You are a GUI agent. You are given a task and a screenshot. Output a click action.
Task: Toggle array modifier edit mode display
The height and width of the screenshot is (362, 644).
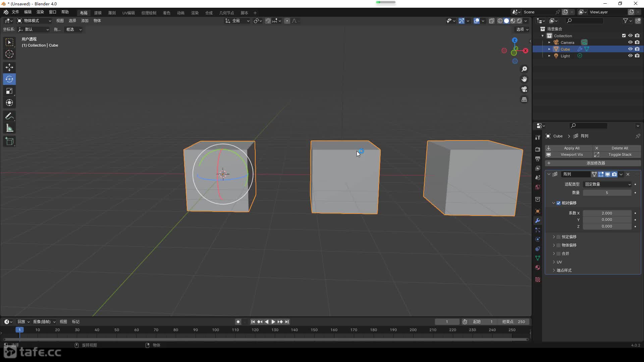(x=601, y=174)
